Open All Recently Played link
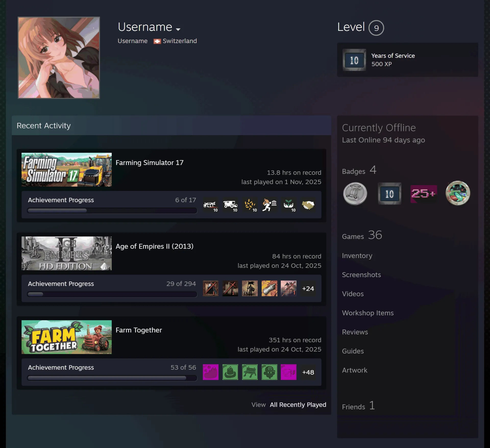 [x=298, y=405]
